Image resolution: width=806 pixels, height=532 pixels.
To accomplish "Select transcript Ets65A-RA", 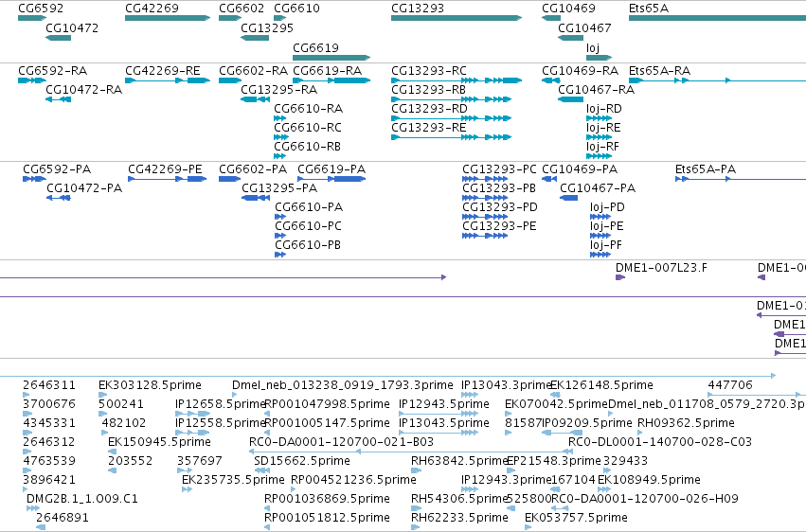I will click(x=659, y=70).
